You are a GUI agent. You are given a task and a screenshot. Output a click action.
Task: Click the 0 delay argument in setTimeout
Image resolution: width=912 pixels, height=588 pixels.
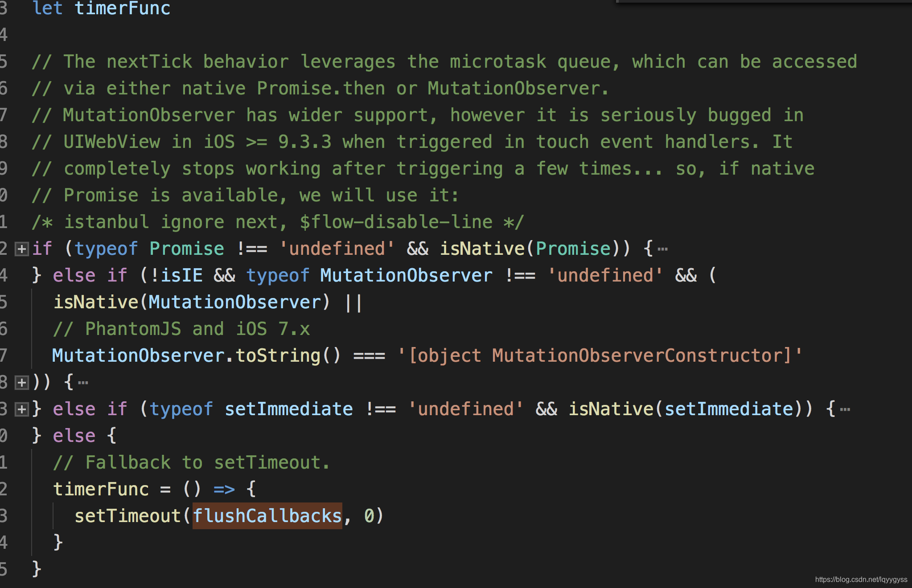[369, 516]
